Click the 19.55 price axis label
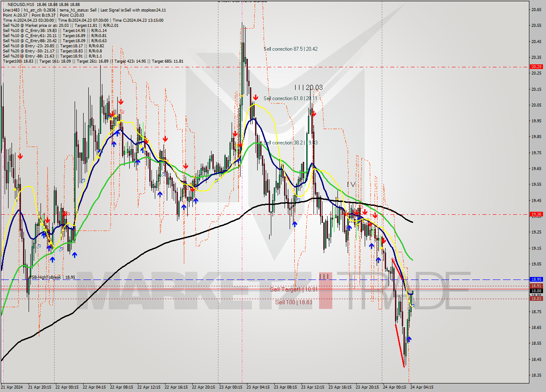Screen dimensions: 546x392 536,184
